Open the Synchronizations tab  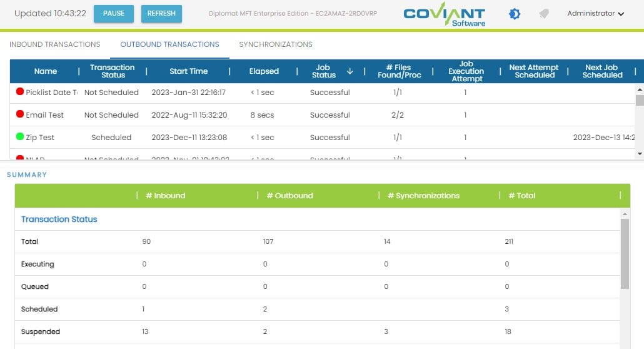pos(276,44)
